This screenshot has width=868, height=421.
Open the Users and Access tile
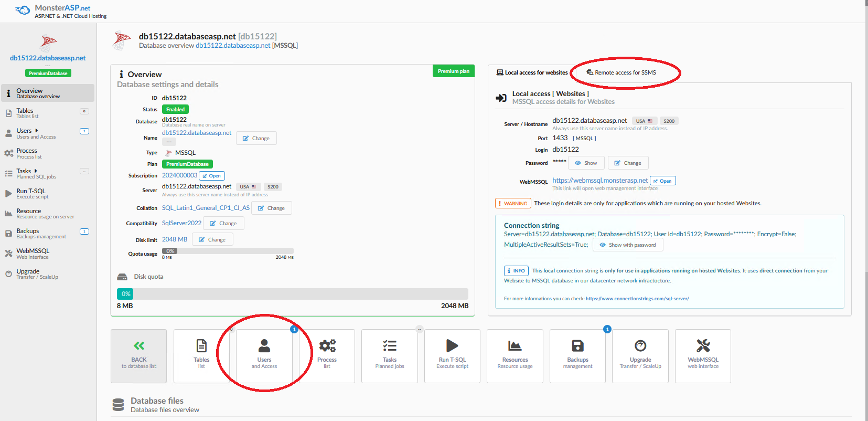264,355
